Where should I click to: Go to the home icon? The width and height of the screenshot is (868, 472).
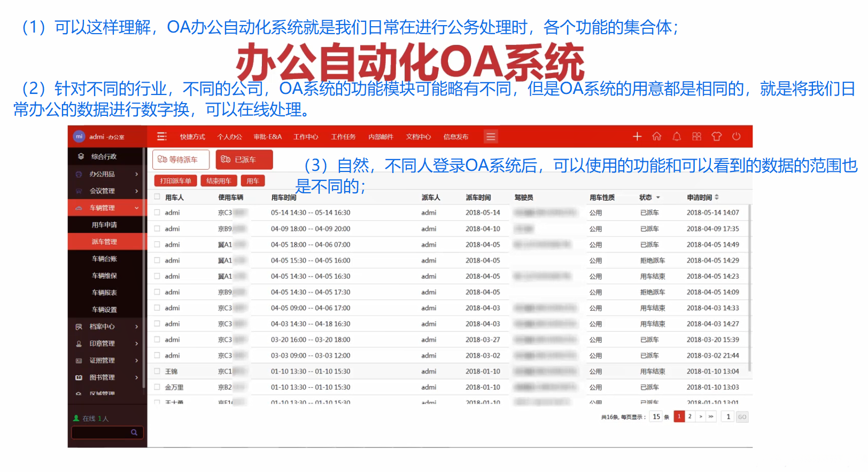657,137
